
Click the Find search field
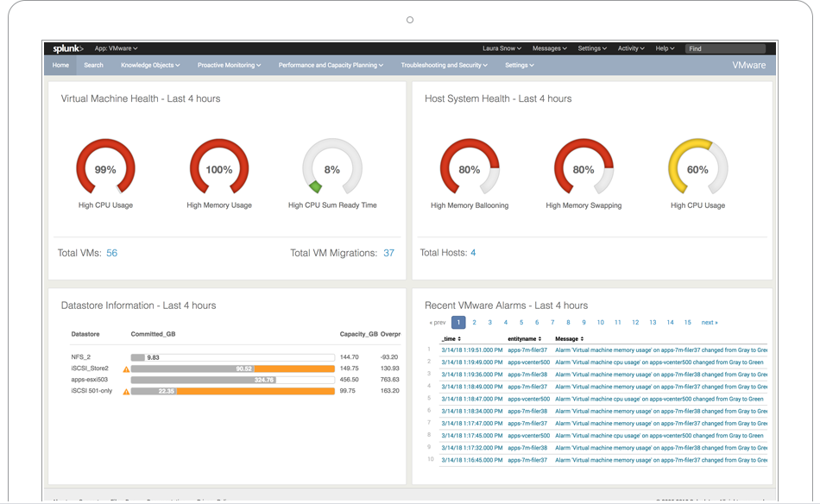(725, 48)
